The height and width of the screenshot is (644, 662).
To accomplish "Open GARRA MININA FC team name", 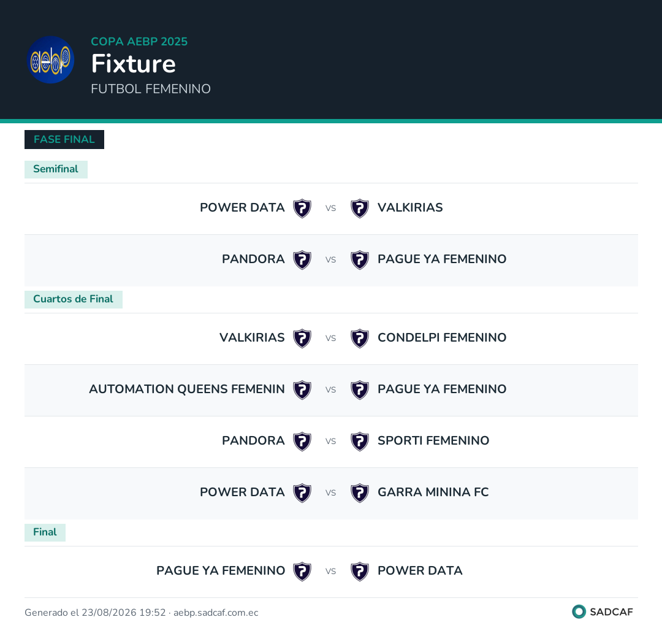I will [x=433, y=493].
